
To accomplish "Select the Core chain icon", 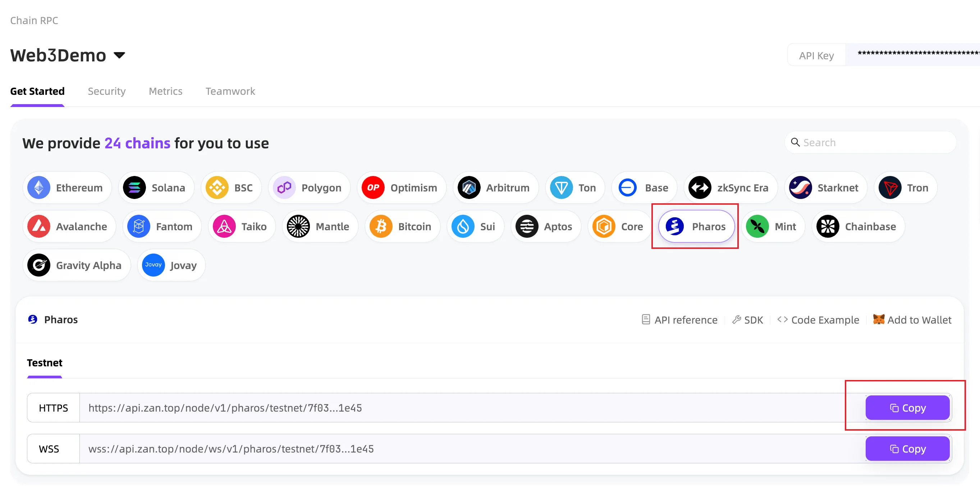I will 604,226.
